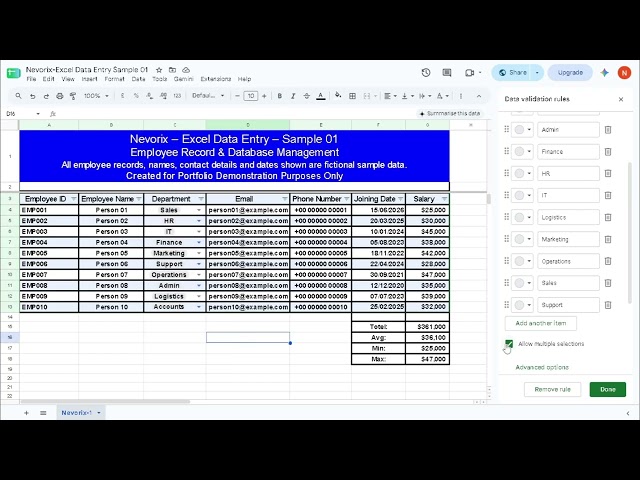This screenshot has width=640, height=480.
Task: Apply bold formatting
Action: coord(280,96)
